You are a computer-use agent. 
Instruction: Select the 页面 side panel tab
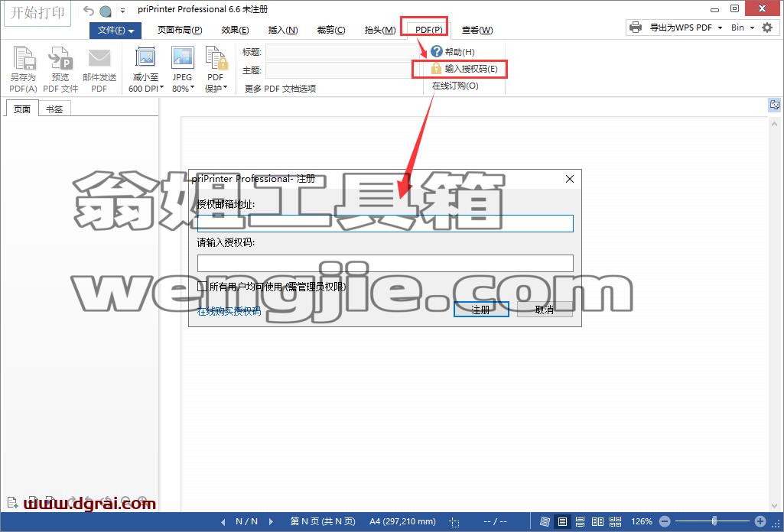[22, 109]
